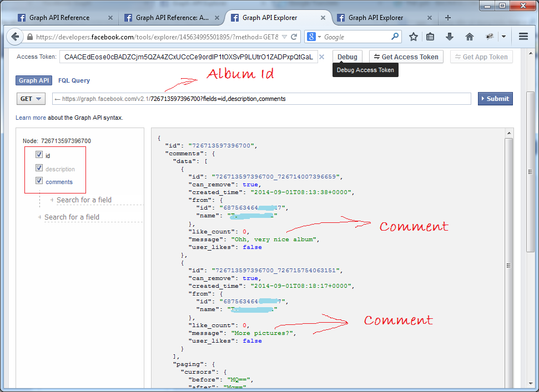Switch to Graph API Reference: A... tab

172,18
